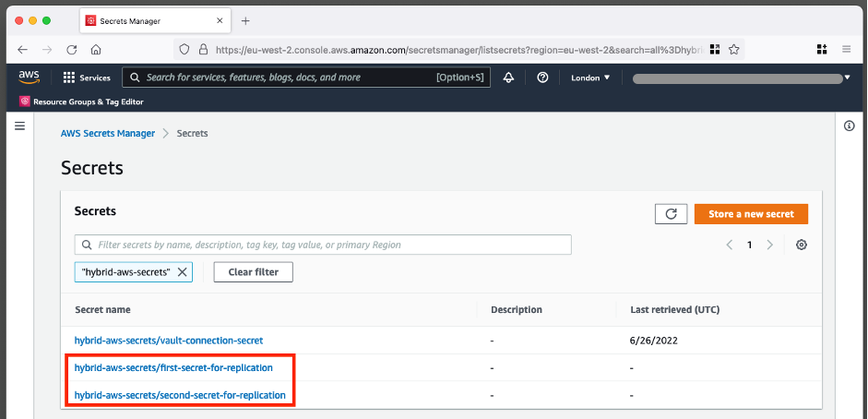868x419 pixels.
Task: Refresh the secrets list
Action: (x=671, y=214)
